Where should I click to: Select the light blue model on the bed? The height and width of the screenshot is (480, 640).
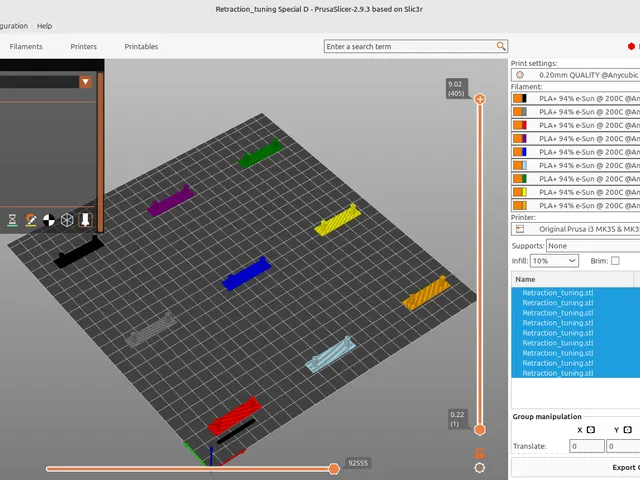pyautogui.click(x=331, y=355)
